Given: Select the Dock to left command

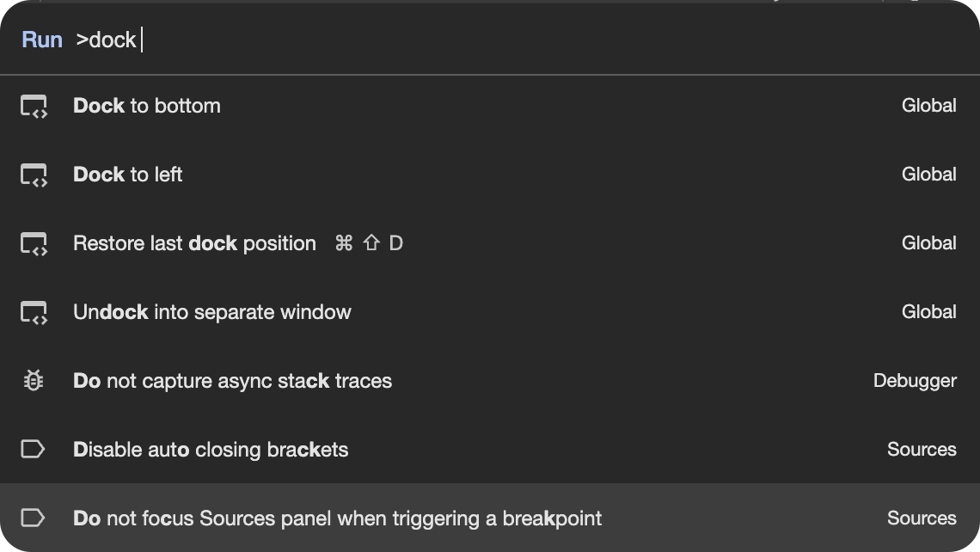Looking at the screenshot, I should pos(127,174).
